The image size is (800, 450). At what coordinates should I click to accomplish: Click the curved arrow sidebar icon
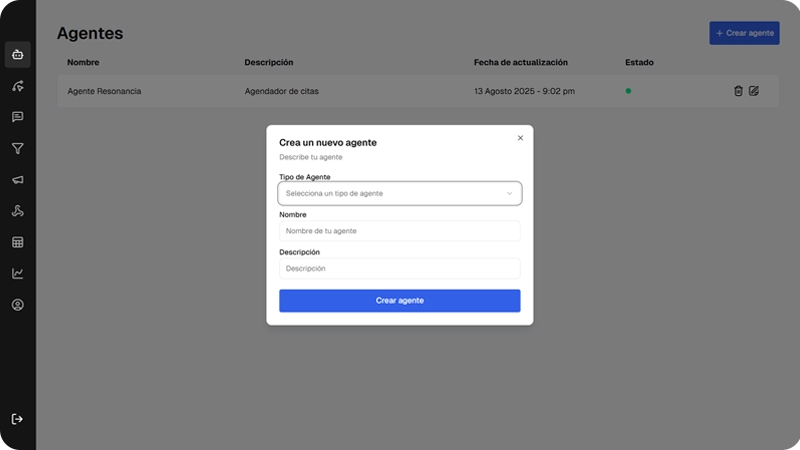coord(17,86)
